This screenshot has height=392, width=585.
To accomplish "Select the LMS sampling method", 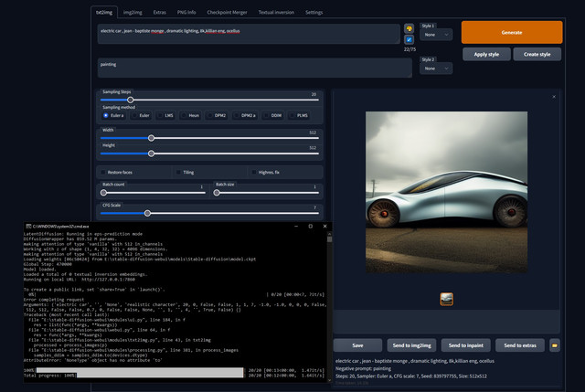I will [165, 116].
